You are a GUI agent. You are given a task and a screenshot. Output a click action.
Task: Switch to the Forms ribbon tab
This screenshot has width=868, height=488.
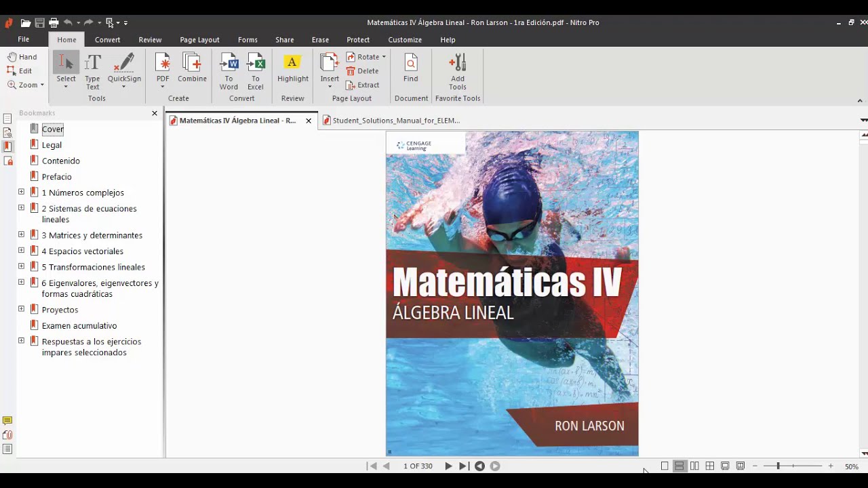click(248, 40)
